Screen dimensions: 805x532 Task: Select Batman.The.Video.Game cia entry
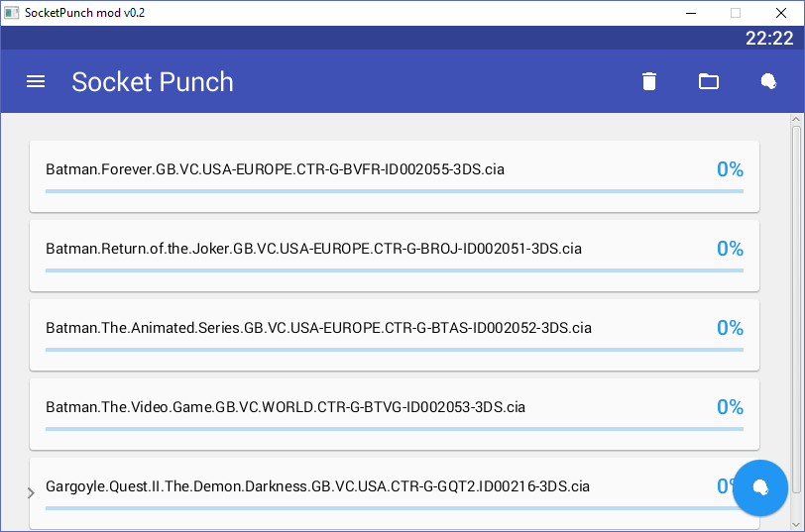395,414
